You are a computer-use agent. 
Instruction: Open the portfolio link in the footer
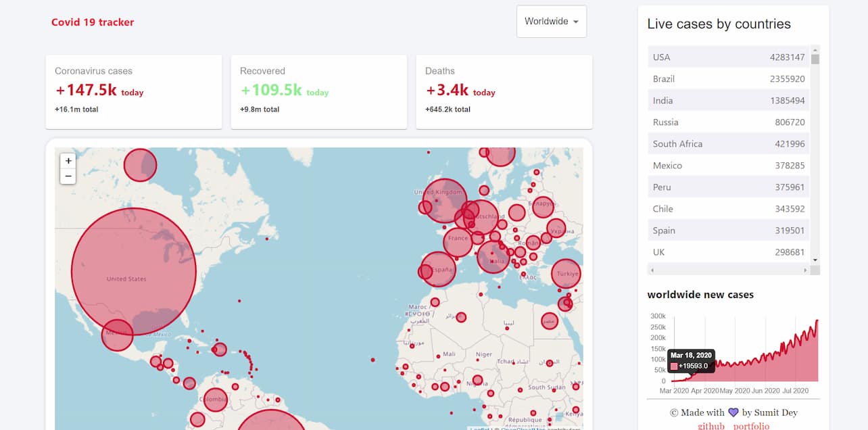coord(751,426)
